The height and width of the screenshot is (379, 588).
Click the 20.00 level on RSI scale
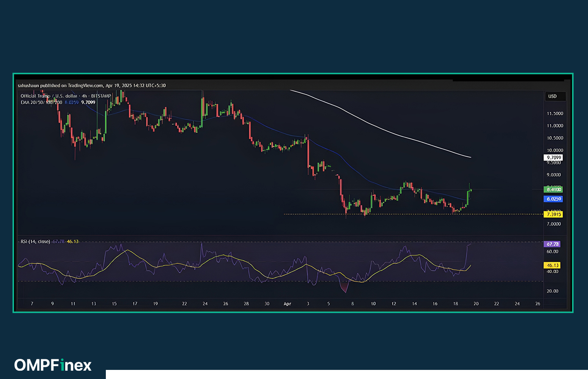coord(552,291)
